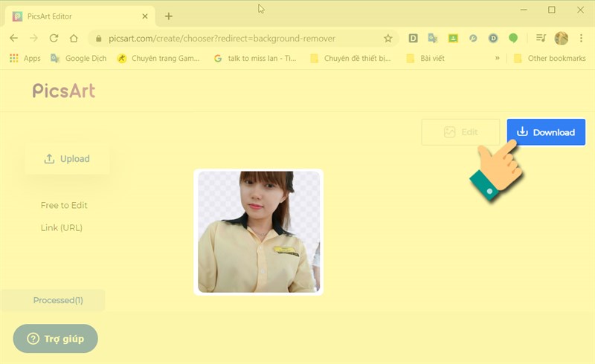Open the Chrome profile avatar
This screenshot has width=595, height=364.
coord(562,38)
